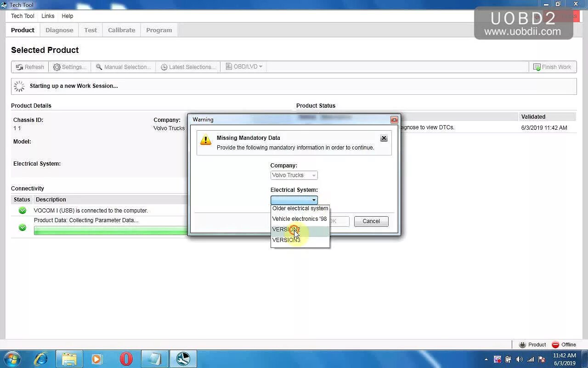
Task: Switch to the Test tab
Action: point(90,30)
